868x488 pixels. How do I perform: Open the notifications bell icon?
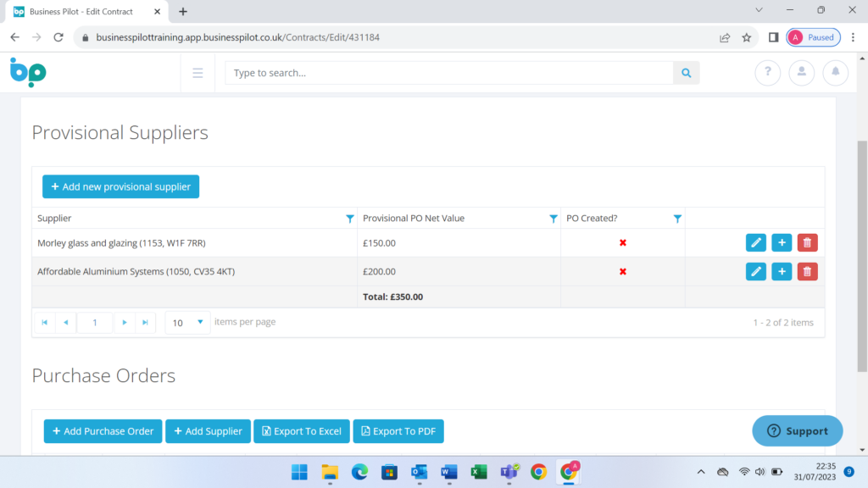click(835, 74)
